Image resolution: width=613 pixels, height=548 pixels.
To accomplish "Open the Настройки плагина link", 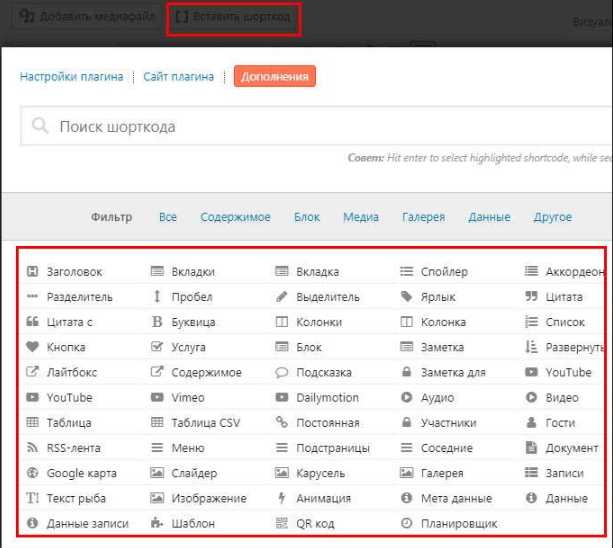I will pyautogui.click(x=72, y=77).
